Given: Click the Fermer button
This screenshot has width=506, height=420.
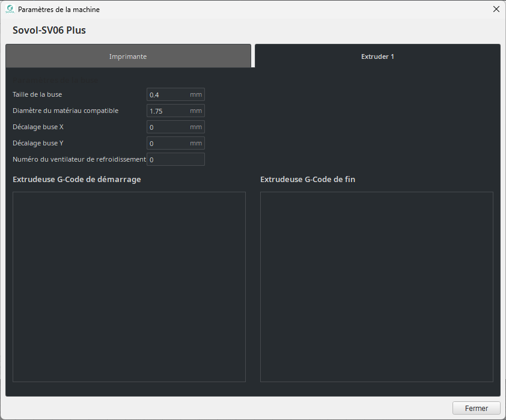Looking at the screenshot, I should pos(477,408).
